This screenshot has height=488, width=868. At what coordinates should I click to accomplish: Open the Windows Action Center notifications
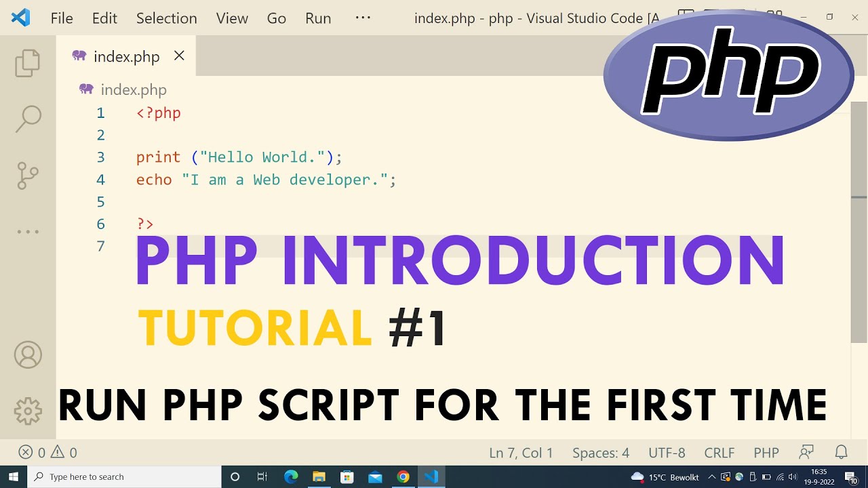click(x=850, y=477)
